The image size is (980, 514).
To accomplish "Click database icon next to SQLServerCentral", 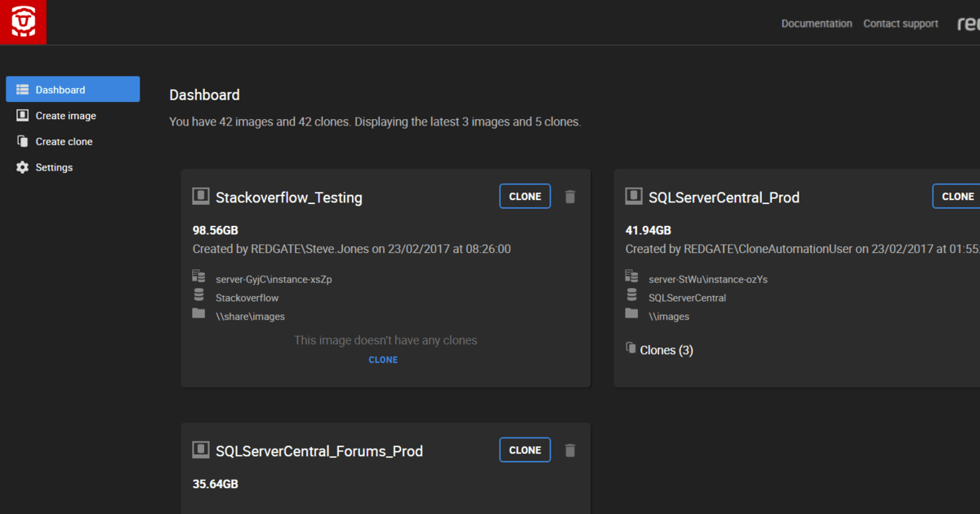I will pyautogui.click(x=631, y=295).
